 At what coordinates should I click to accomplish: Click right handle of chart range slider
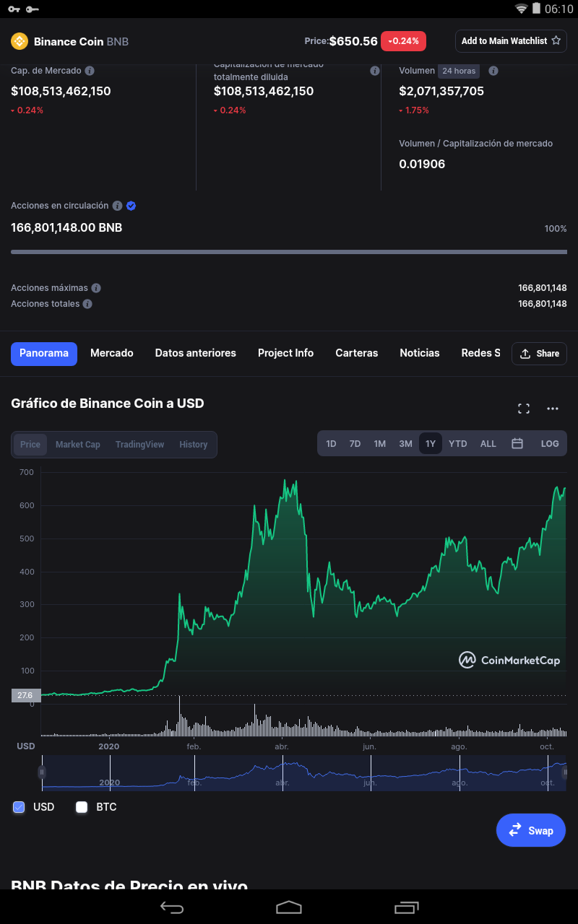pos(566,772)
